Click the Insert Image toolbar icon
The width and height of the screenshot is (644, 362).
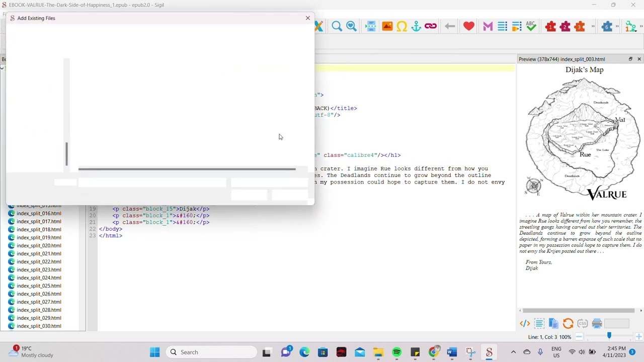pyautogui.click(x=387, y=26)
